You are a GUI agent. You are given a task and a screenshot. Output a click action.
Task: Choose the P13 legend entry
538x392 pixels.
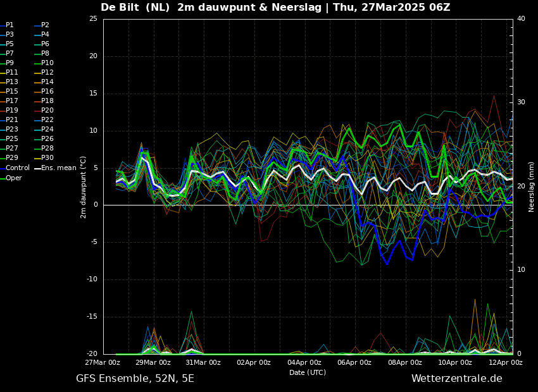click(9, 82)
